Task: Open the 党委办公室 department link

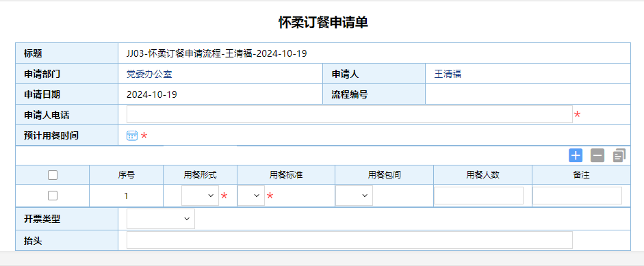Action: pos(149,75)
